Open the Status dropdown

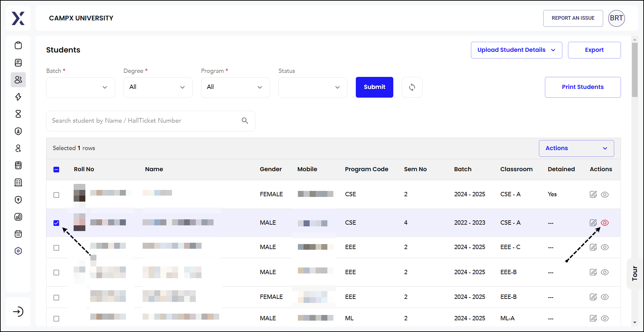313,88
